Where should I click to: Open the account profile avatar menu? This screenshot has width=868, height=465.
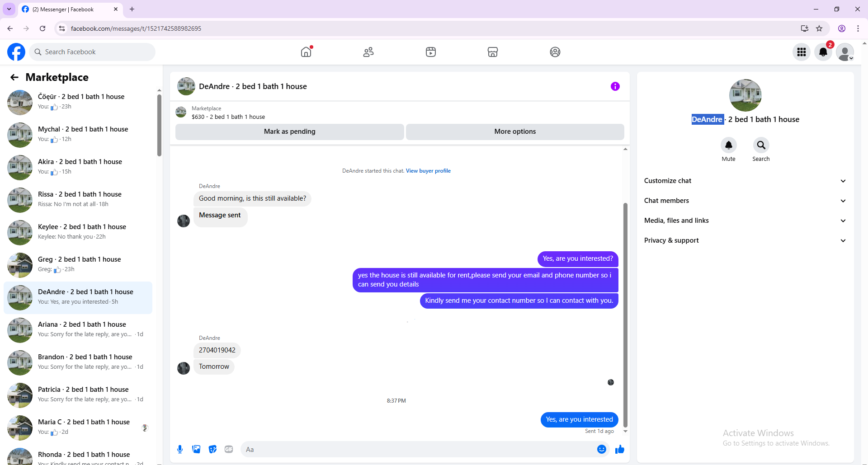(x=845, y=52)
